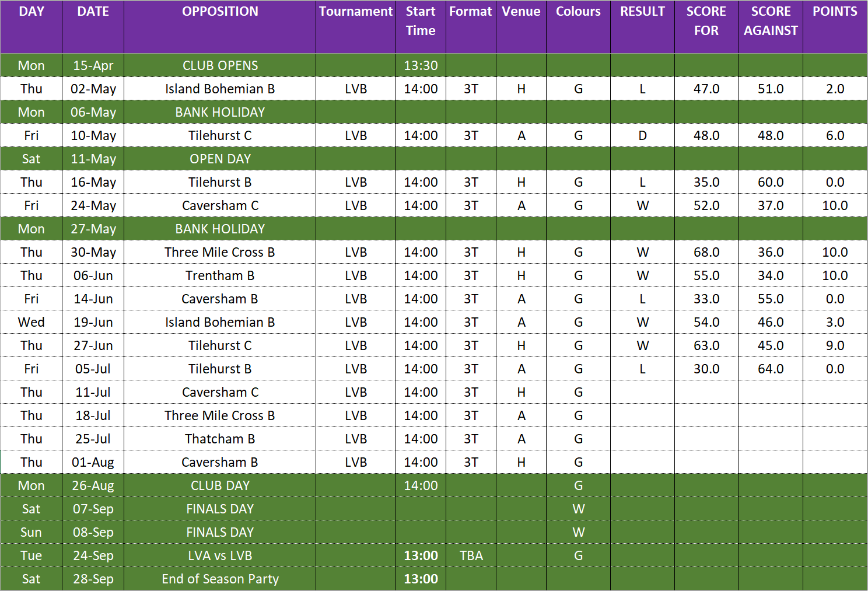Click score against 60.0 cell
This screenshot has width=868, height=591.
(771, 182)
